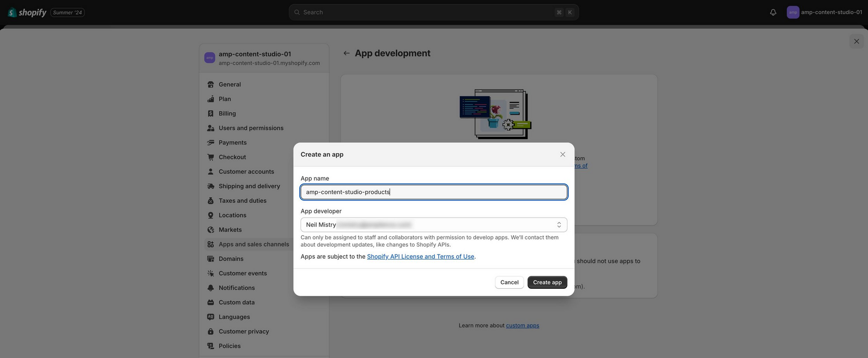Screen dimensions: 868x358
Task: Click the Billing receipt icon
Action: [x=211, y=114]
